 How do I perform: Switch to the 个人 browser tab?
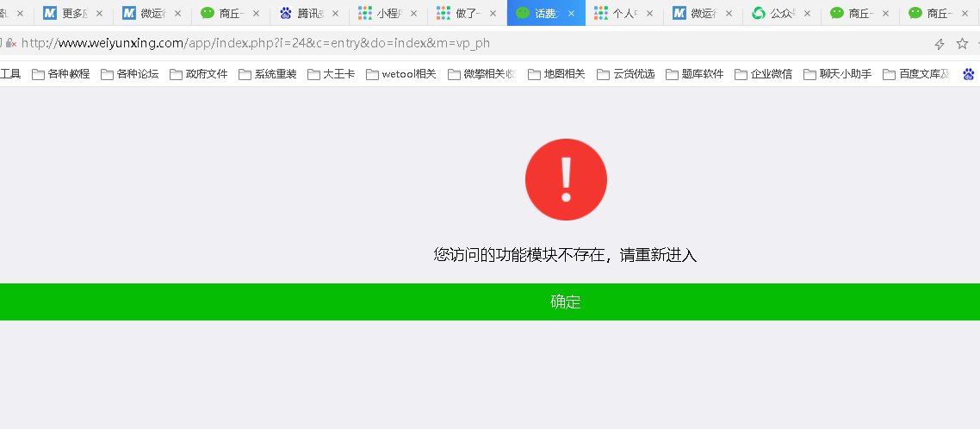(623, 13)
